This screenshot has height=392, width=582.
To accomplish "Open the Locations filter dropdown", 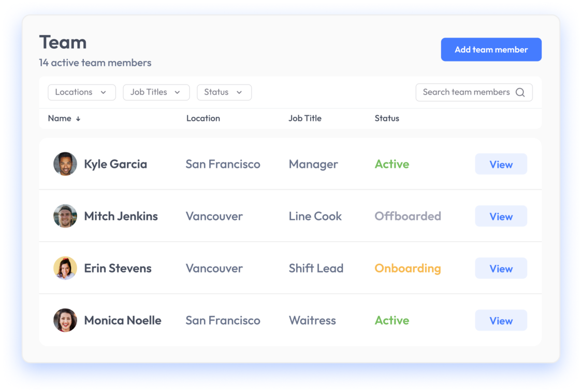I will (x=82, y=93).
